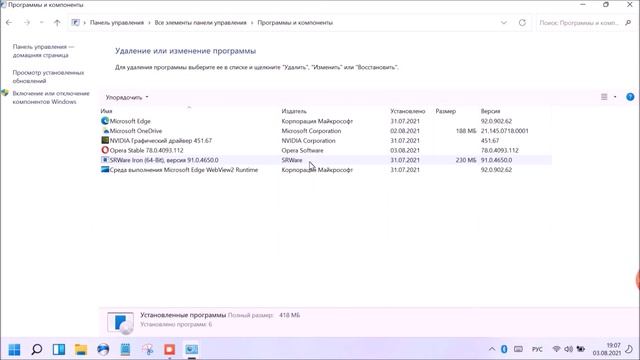
Task: Expand the address bar history dropdown
Action: 504,22
